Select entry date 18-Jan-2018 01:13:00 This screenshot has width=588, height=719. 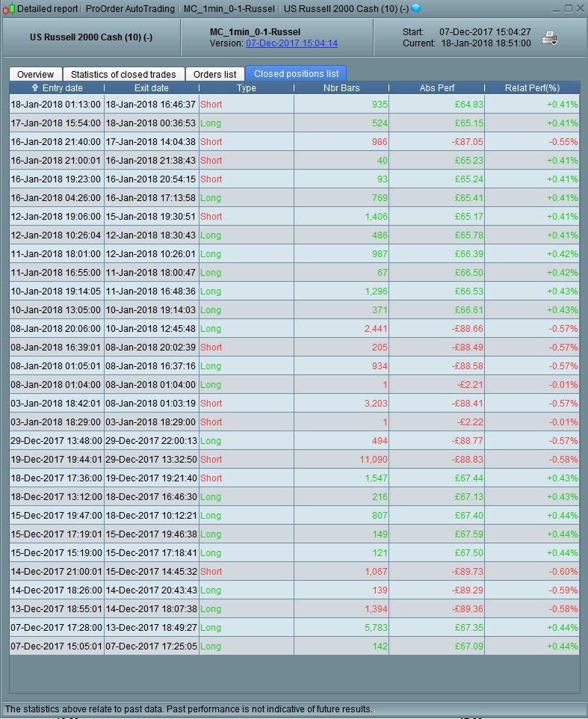(x=55, y=105)
